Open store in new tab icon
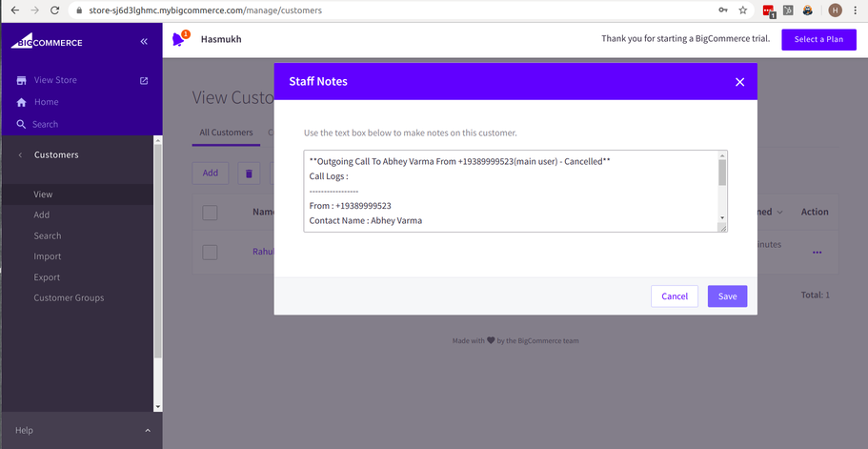The height and width of the screenshot is (449, 868). click(144, 80)
